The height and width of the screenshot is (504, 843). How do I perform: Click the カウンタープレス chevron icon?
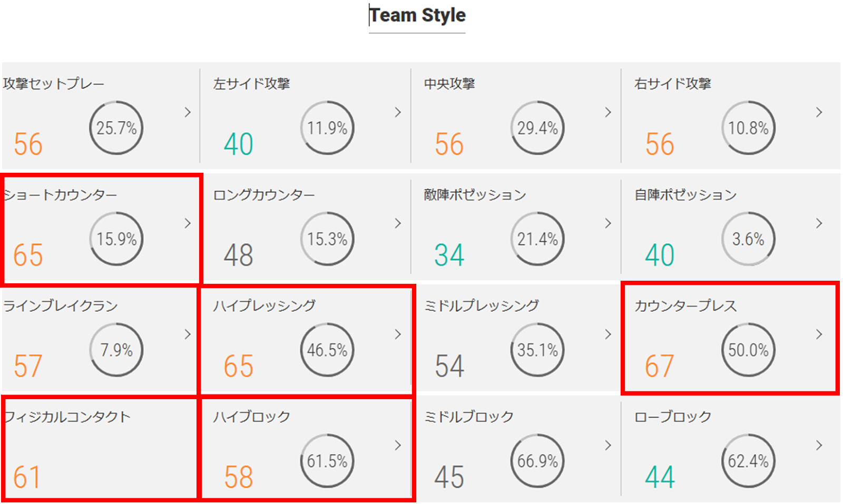click(819, 334)
